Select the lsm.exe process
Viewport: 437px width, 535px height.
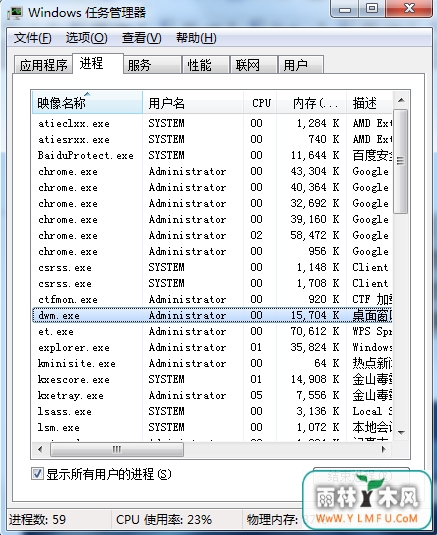click(212, 428)
